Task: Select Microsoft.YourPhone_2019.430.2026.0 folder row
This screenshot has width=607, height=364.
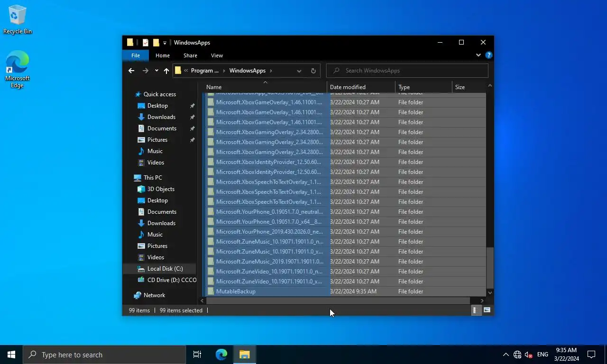Action: [346, 232]
